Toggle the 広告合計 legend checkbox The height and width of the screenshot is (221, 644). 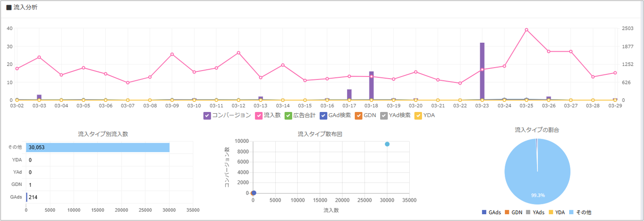(288, 115)
